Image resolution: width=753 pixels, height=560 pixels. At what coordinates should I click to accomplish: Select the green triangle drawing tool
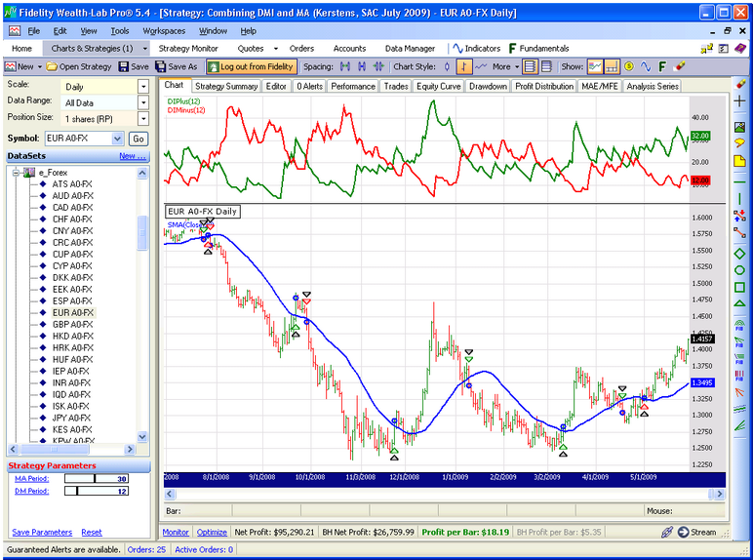pos(739,304)
